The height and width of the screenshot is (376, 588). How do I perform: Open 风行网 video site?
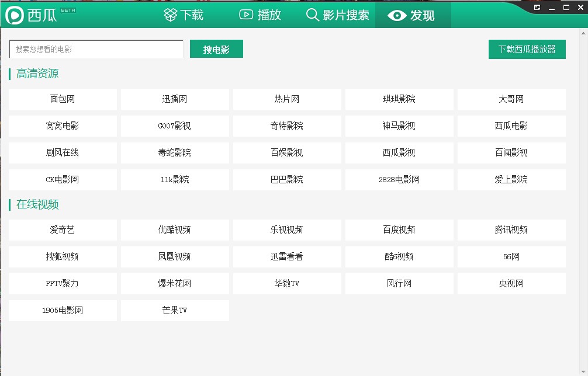click(x=399, y=284)
